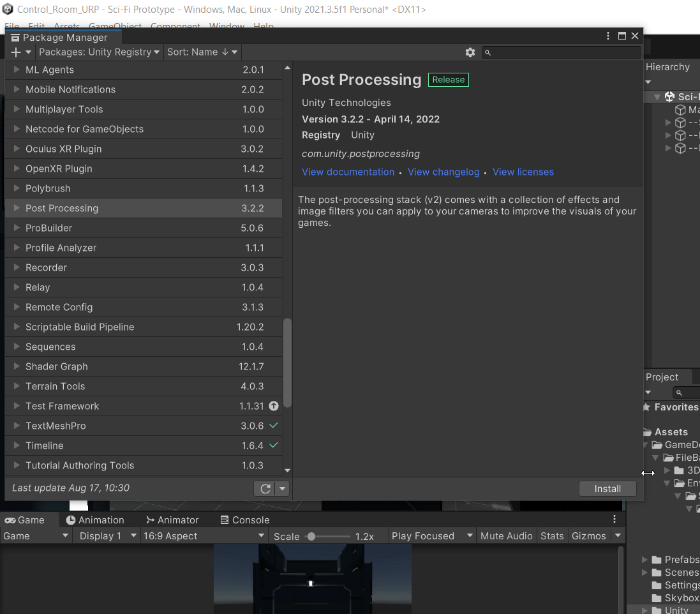Expand Prefabs folder in Project panel
Viewport: 700px width, 614px height.
point(644,560)
